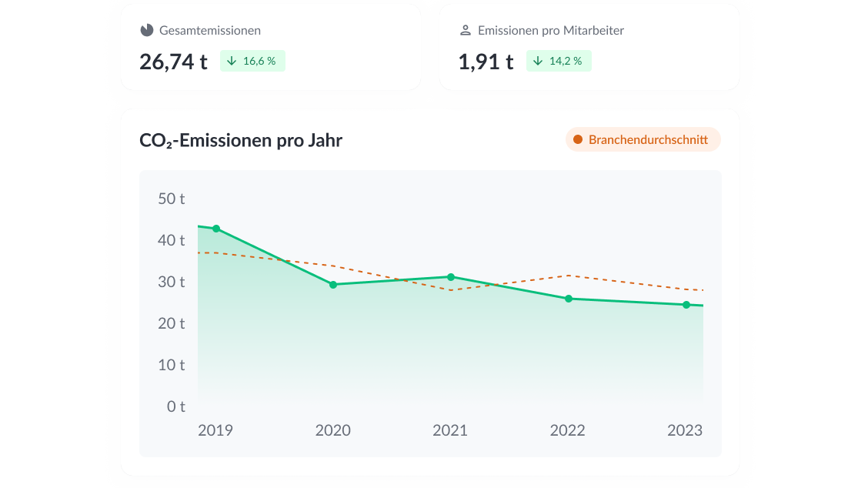
Task: Select the 2023 data point on the green line
Action: (686, 305)
